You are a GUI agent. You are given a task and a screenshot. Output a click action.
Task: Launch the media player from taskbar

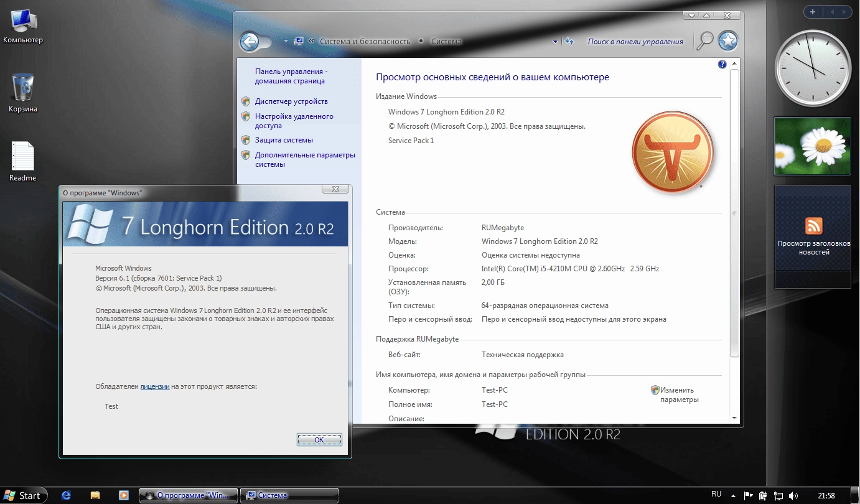point(124,495)
